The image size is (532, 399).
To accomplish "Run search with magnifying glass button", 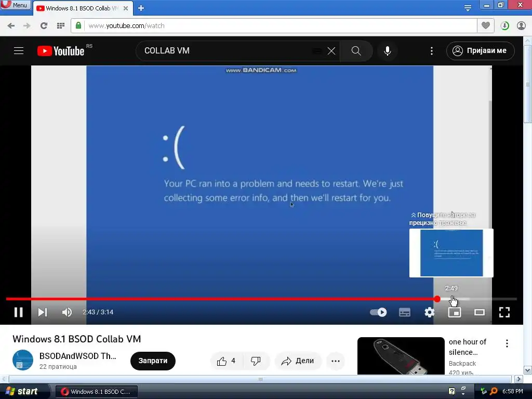I will pyautogui.click(x=356, y=51).
